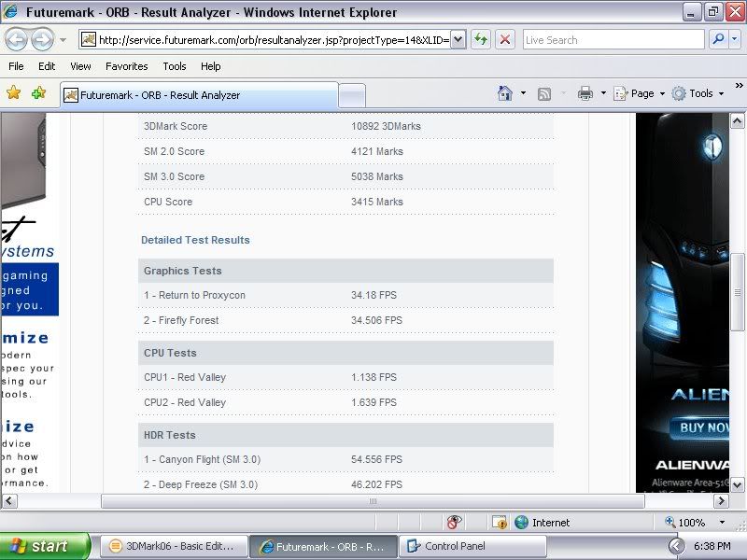Expand the Print options dropdown arrow
747x560 pixels.
[x=603, y=93]
